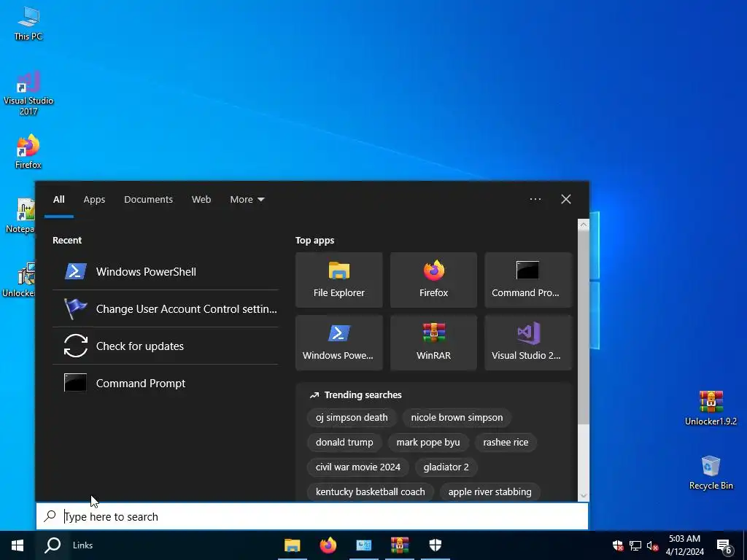The image size is (747, 560).
Task: Open Change User Account Control settings
Action: (x=166, y=308)
